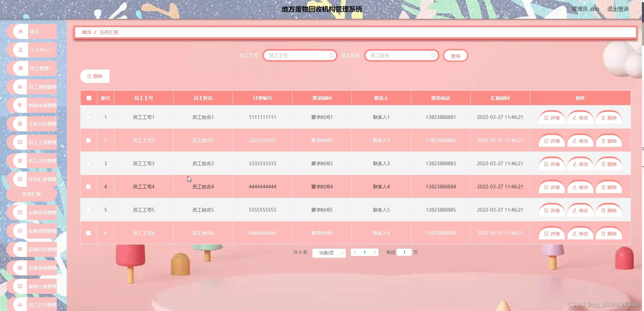Click the leave cancellation application bulb icon
Screen dimensions: 644x311
(20, 105)
